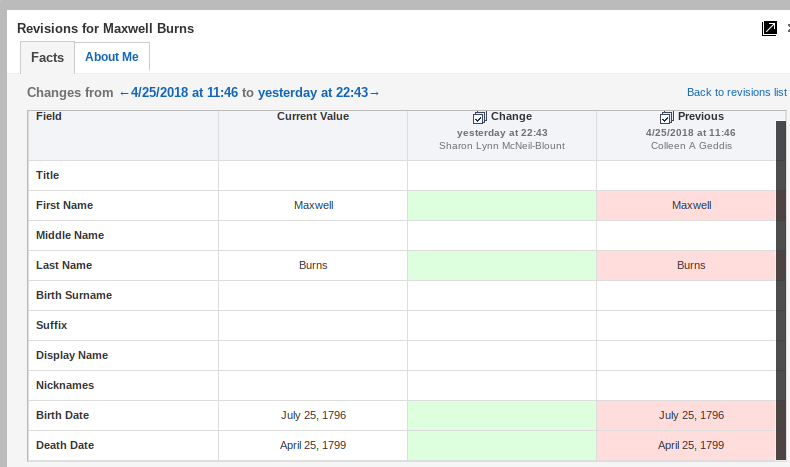Switch to the Facts tab
The image size is (790, 467).
coord(47,58)
